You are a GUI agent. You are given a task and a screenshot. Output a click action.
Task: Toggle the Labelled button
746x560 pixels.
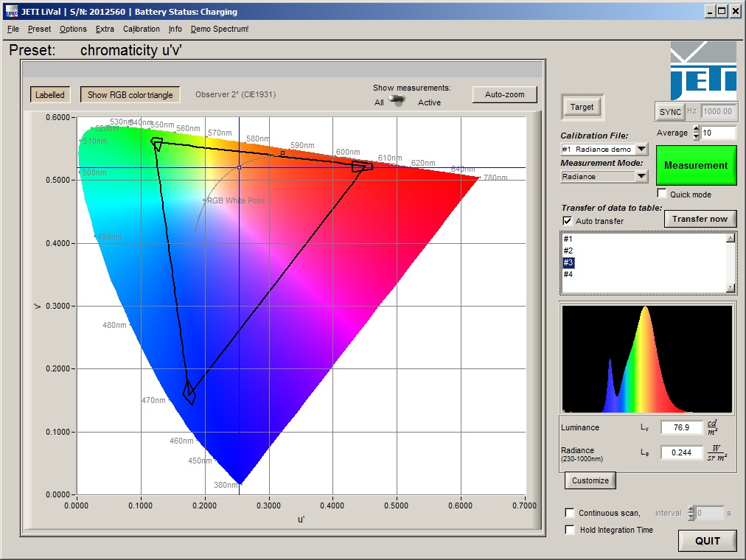click(x=50, y=94)
